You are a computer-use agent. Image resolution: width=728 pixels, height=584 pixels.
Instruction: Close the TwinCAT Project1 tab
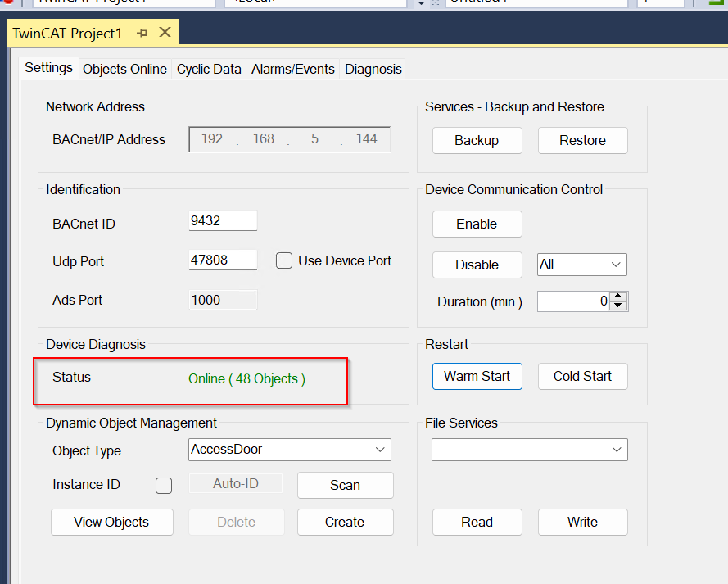[165, 33]
